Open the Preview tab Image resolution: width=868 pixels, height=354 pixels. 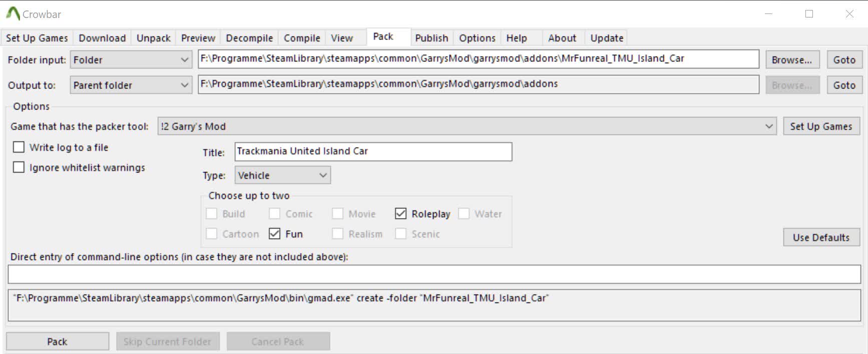pos(198,38)
